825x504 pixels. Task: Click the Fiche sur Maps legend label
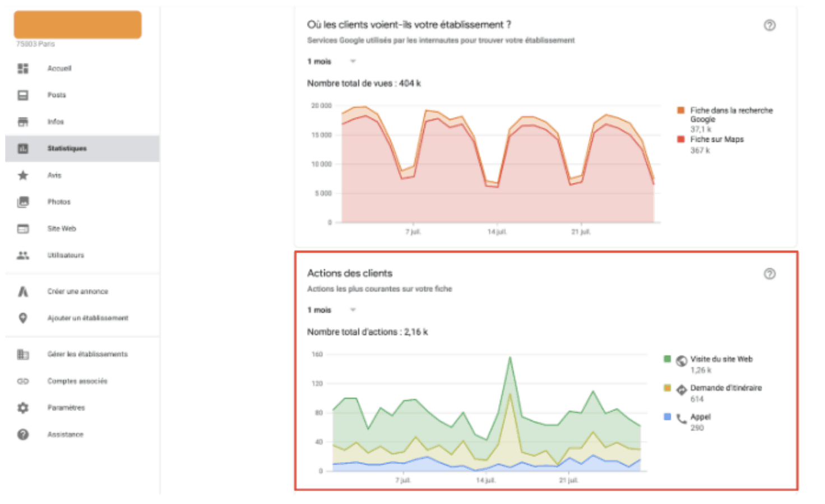point(717,139)
